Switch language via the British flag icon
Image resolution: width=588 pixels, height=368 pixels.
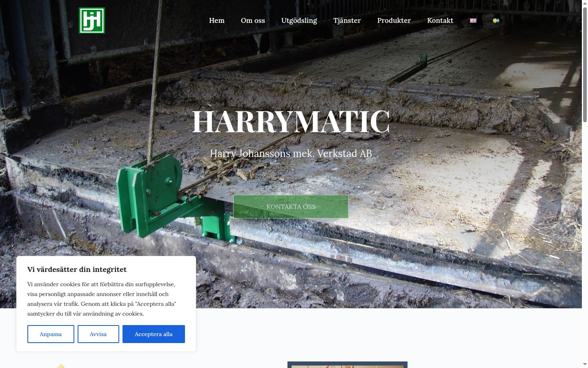(473, 20)
